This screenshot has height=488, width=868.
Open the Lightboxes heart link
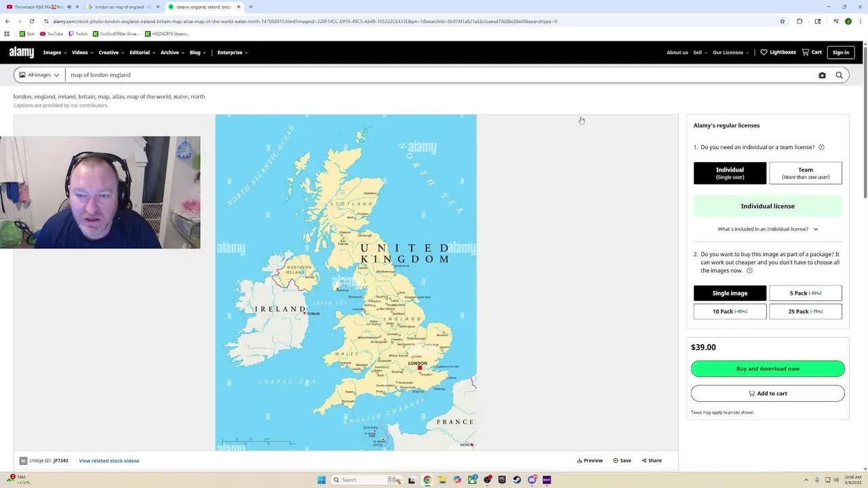[x=778, y=52]
